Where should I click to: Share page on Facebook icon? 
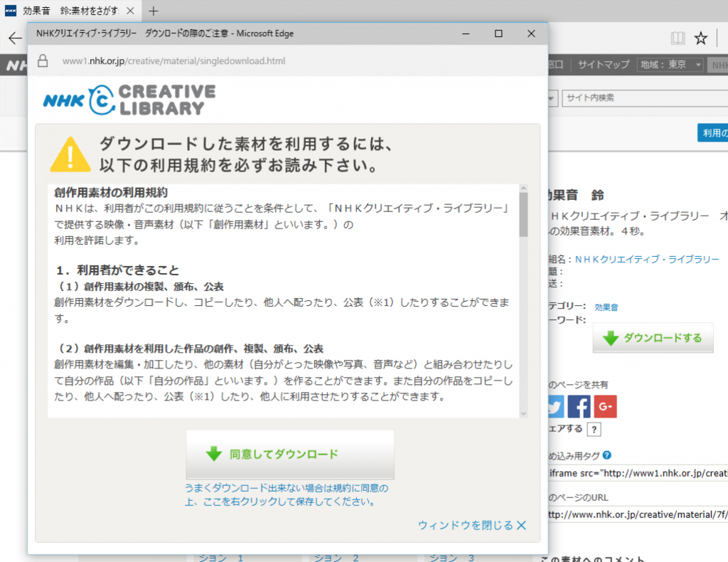(579, 406)
